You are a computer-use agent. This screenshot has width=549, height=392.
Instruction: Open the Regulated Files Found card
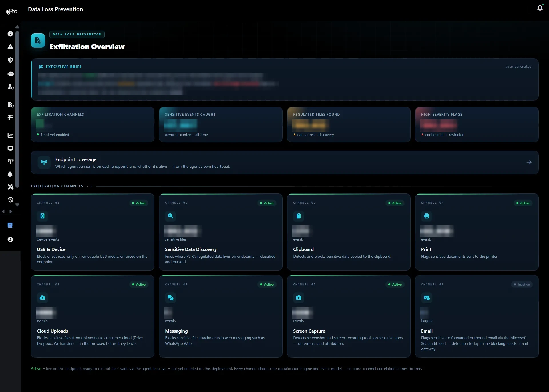click(x=349, y=125)
